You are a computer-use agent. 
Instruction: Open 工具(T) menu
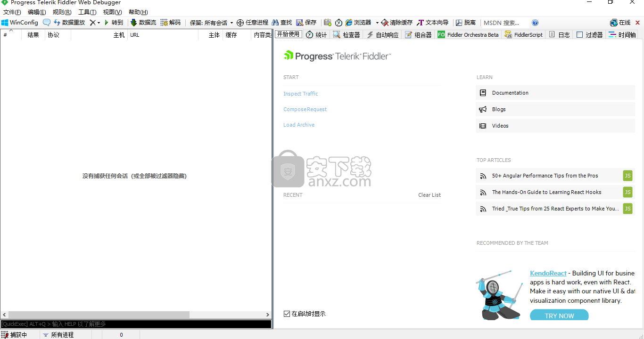tap(87, 12)
